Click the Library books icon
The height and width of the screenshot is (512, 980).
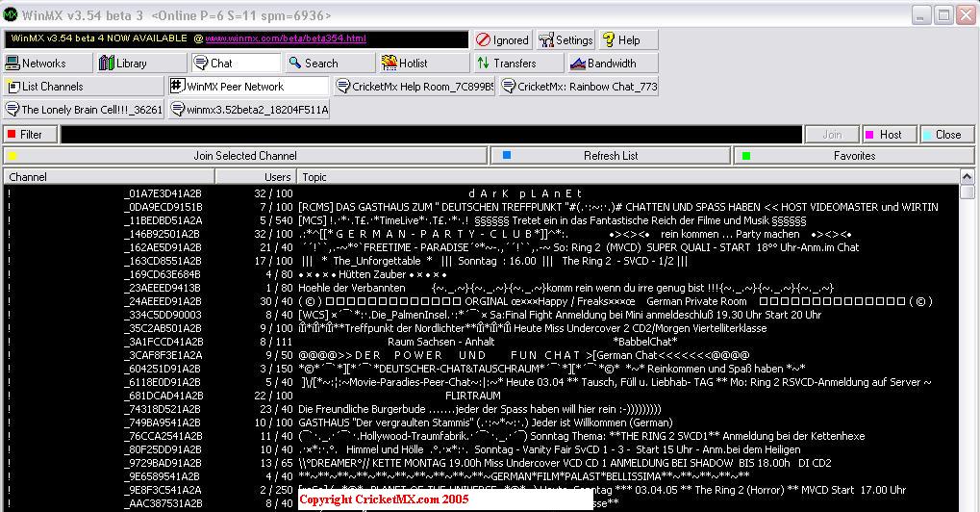tap(107, 64)
